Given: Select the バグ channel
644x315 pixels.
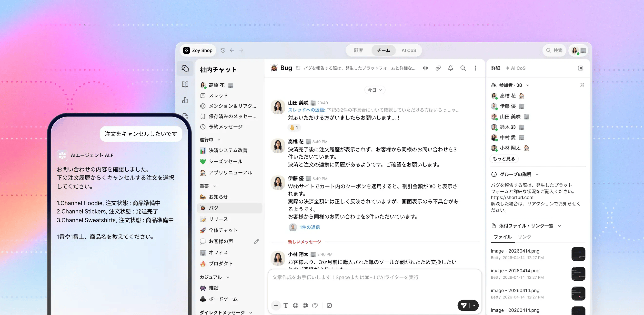Looking at the screenshot, I should pyautogui.click(x=230, y=208).
